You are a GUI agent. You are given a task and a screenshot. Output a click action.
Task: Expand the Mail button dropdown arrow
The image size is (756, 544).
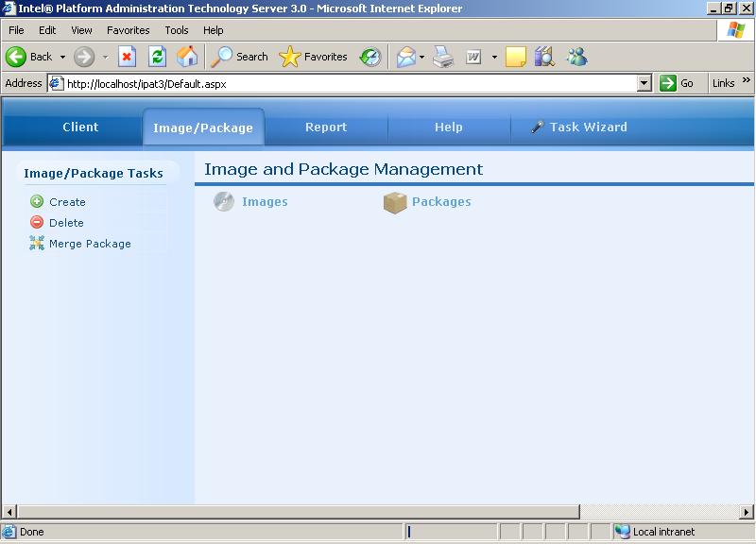[422, 57]
